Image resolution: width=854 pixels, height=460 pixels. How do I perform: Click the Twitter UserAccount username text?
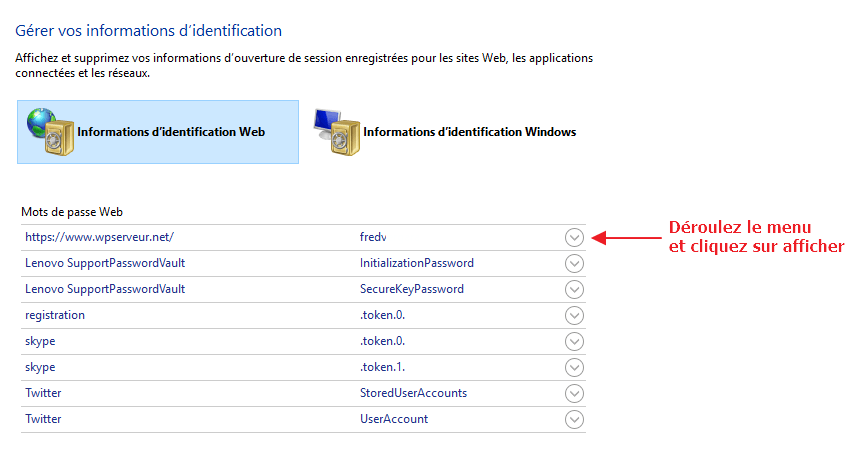[394, 419]
